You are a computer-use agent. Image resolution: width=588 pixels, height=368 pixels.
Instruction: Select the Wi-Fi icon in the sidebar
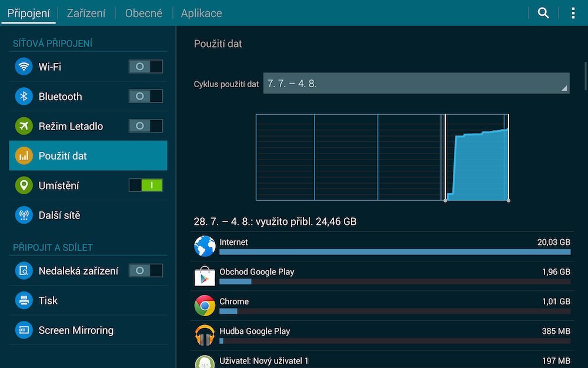tap(24, 67)
